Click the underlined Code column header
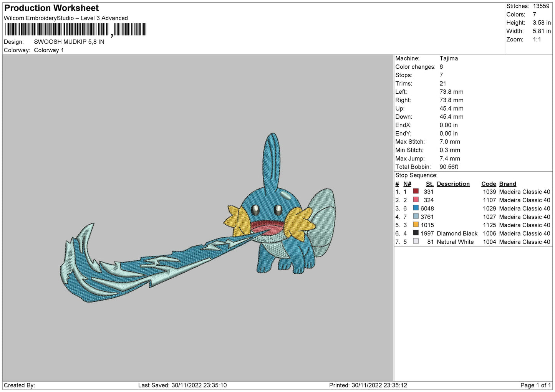Screen dimensions: 555x392 [x=489, y=184]
